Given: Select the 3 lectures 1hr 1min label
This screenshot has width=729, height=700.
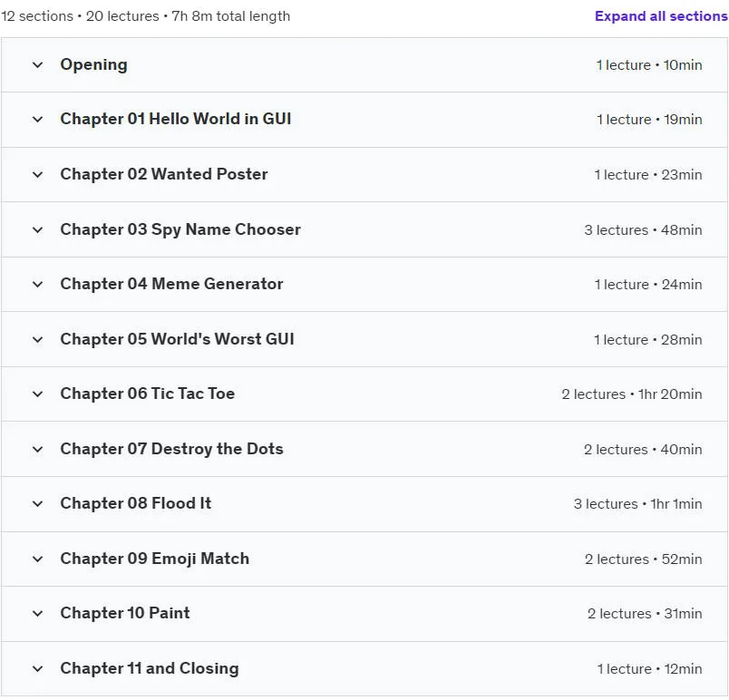Looking at the screenshot, I should (638, 504).
